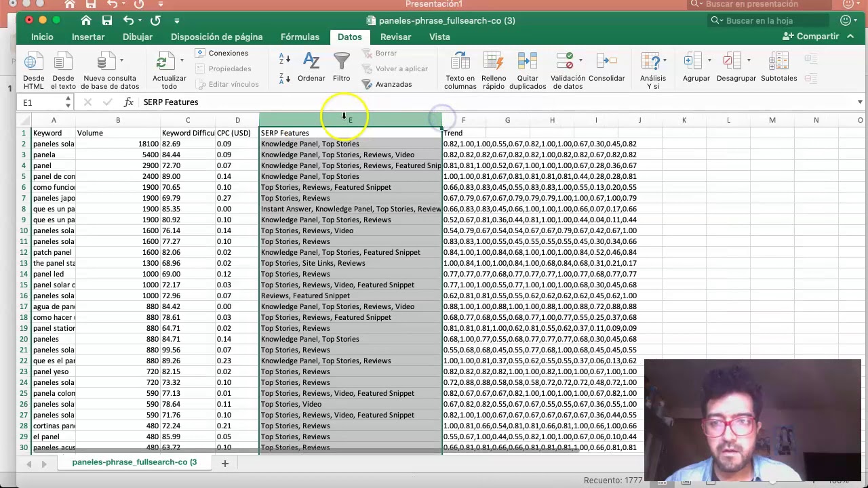Select the paneles-phrase_fullsearch-co sheet tab
This screenshot has width=868, height=488.
[x=134, y=462]
